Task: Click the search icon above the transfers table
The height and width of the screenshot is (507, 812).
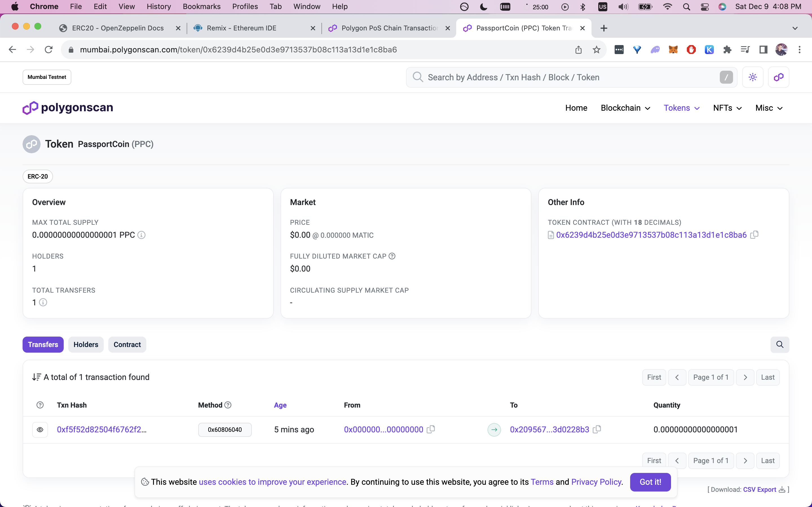Action: 780,344
